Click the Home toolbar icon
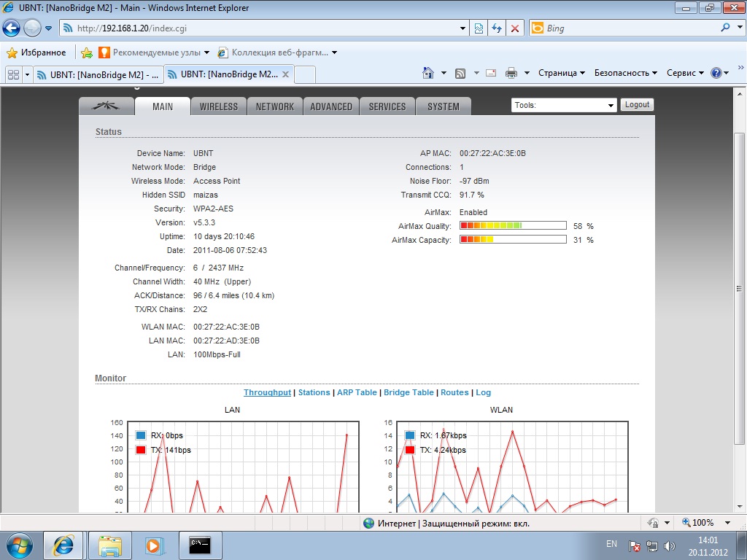 click(x=428, y=73)
